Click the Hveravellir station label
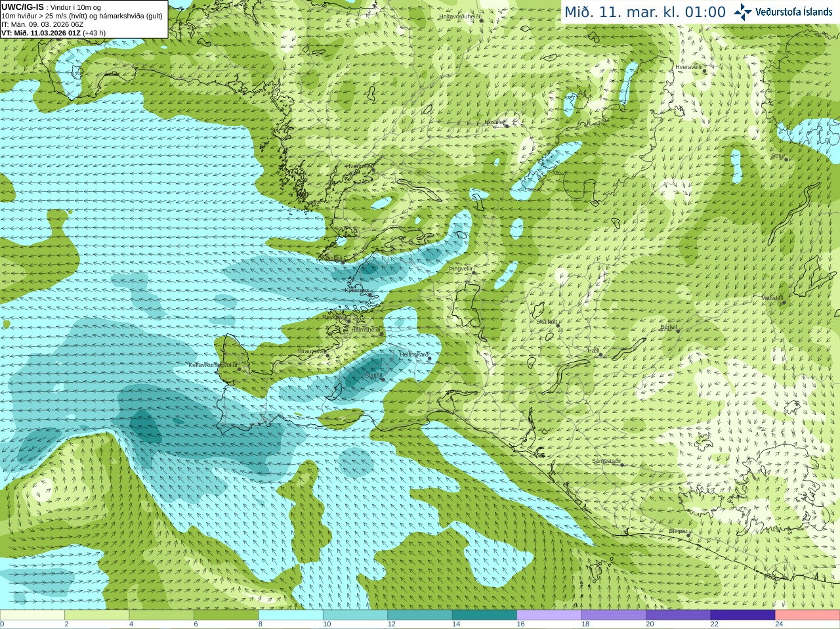 coord(689,67)
